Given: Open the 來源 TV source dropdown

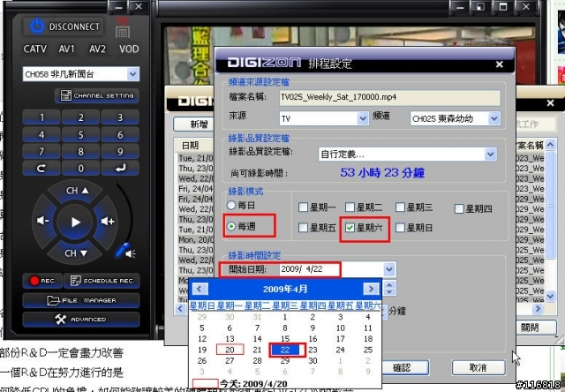Looking at the screenshot, I should coord(363,118).
